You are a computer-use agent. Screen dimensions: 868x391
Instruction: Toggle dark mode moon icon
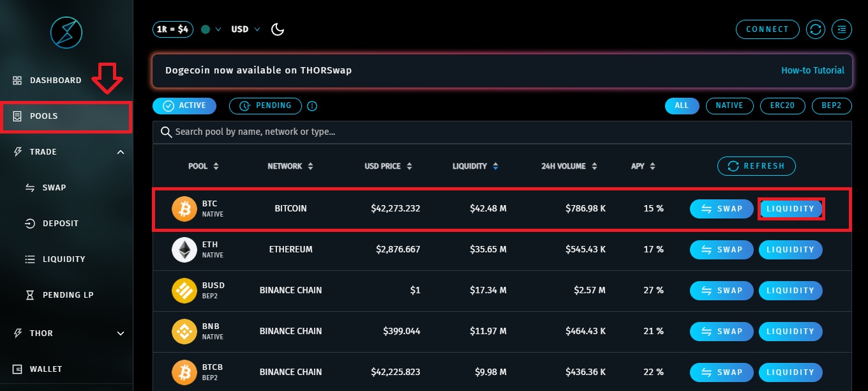(278, 29)
